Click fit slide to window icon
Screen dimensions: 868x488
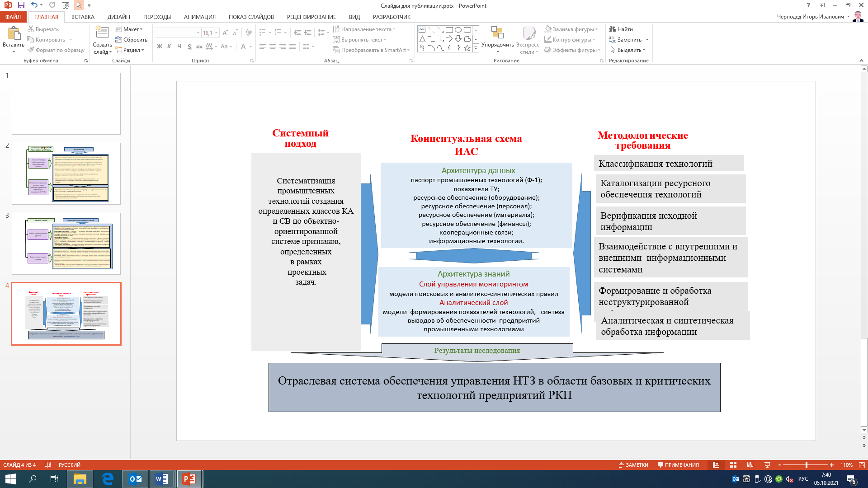(x=862, y=465)
